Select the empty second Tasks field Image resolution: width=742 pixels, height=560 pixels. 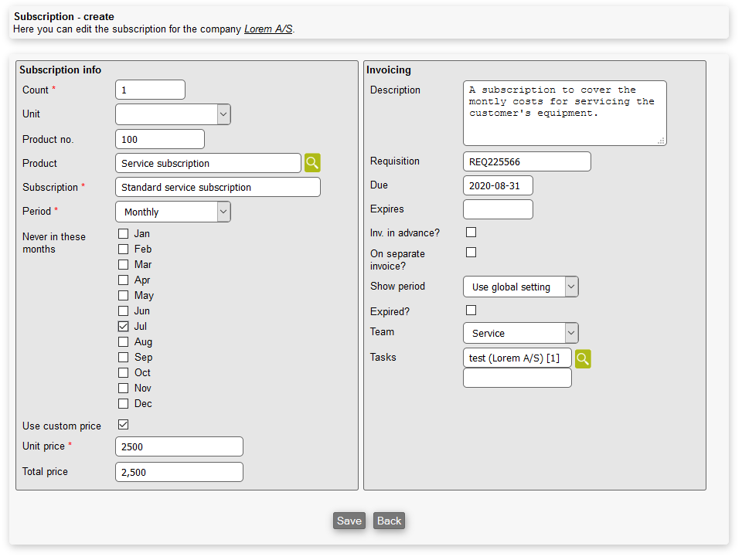[517, 378]
